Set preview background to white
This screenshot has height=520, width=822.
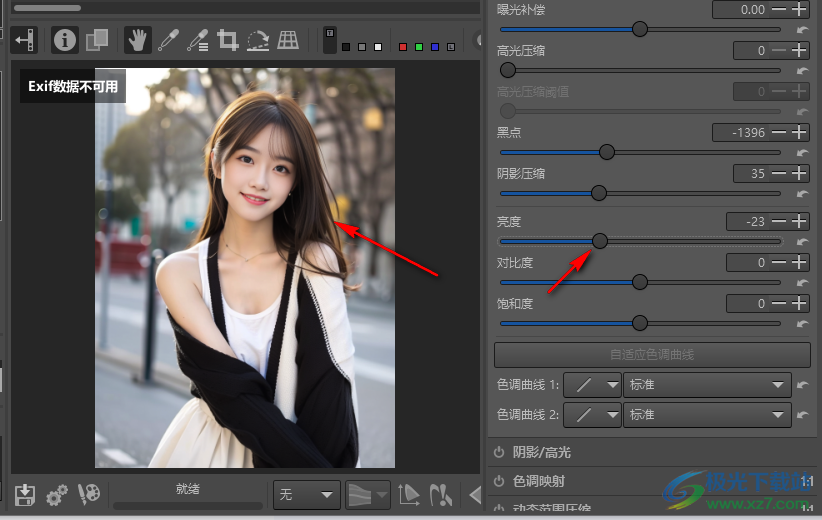click(378, 47)
